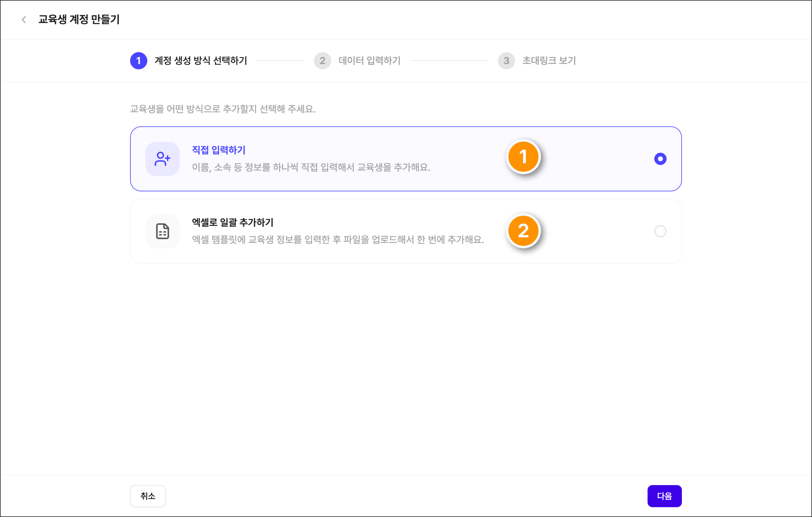This screenshot has height=517, width=812.
Task: Open step 3 초대링크 보기
Action: (x=537, y=61)
